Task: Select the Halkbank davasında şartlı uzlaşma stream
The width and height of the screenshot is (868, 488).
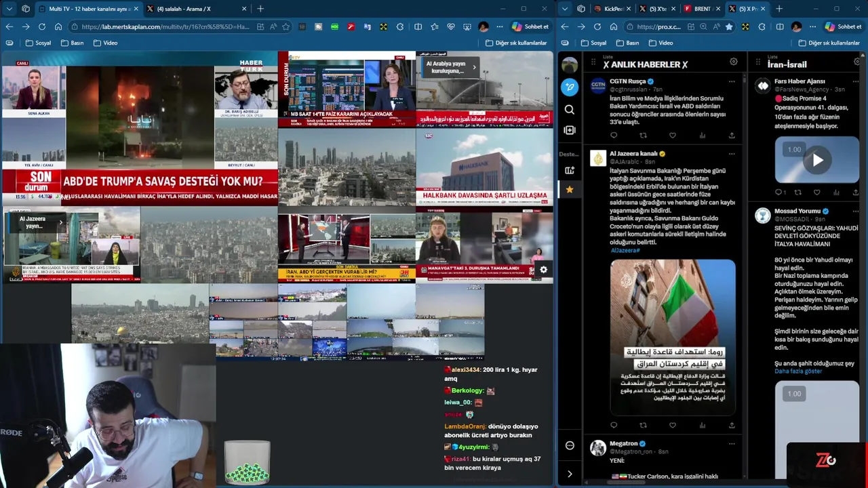Action: 484,166
